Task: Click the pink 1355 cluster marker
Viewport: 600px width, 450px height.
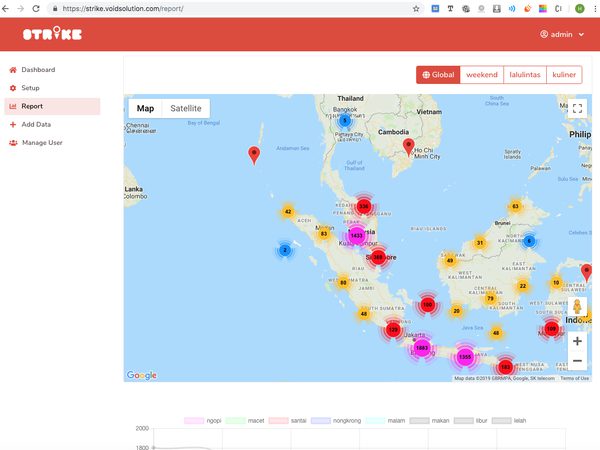Action: click(465, 357)
